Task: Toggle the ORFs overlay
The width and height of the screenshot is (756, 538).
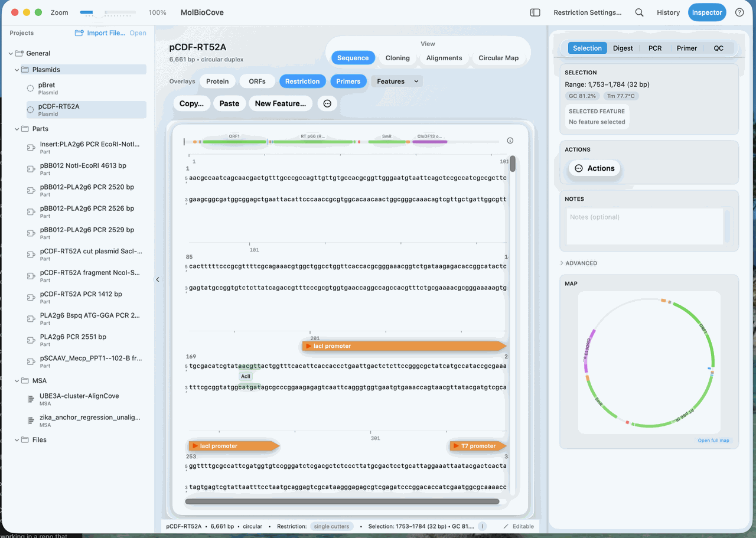Action: tap(257, 81)
